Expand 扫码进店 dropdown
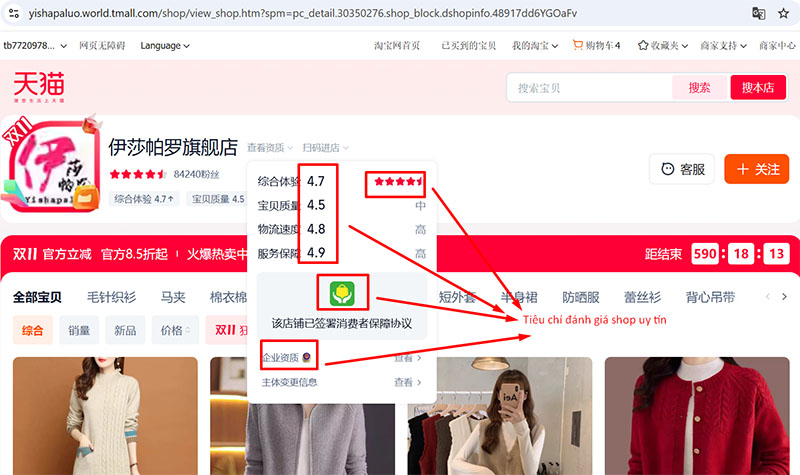The image size is (800, 475). (326, 148)
